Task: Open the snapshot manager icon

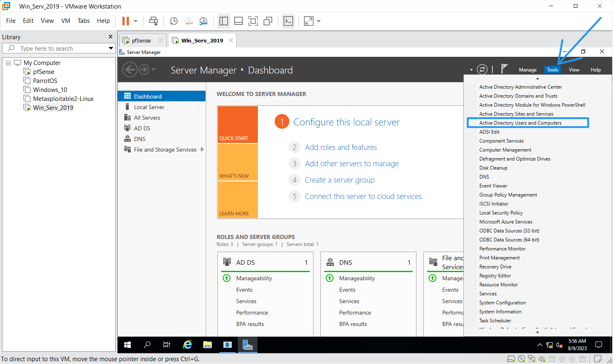Action: click(203, 21)
